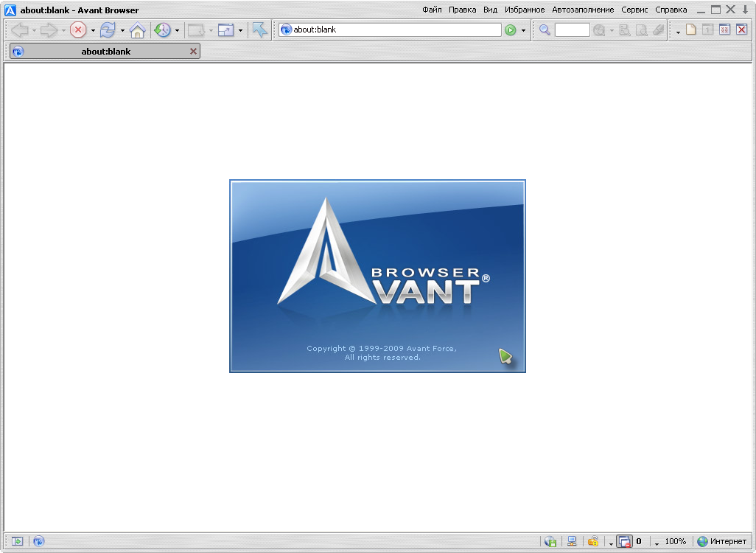Open the popup blocker dropdown arrow

[x=611, y=543]
